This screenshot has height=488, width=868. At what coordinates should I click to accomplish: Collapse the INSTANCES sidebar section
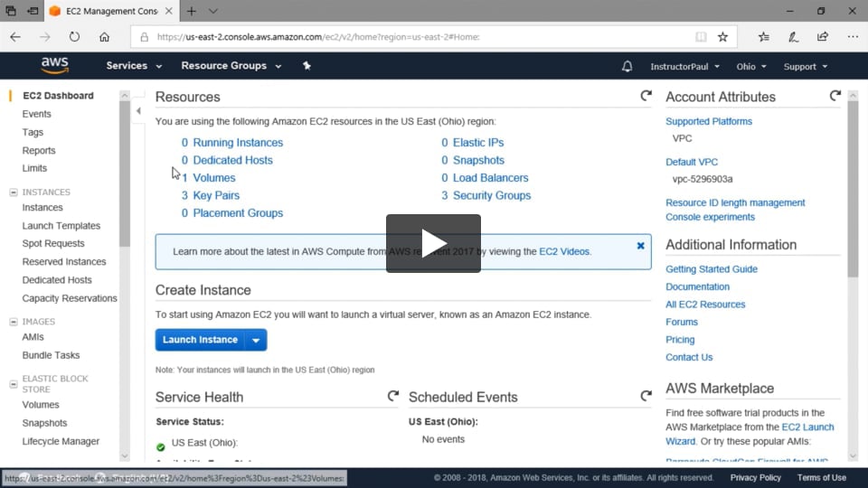tap(13, 192)
